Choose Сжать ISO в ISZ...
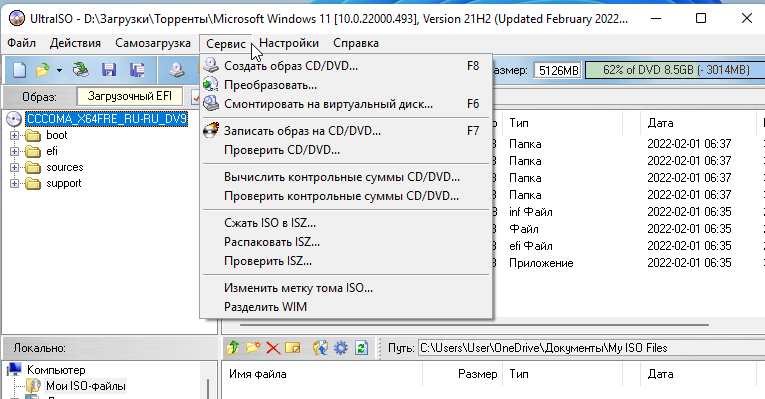765x399 pixels. point(345,222)
